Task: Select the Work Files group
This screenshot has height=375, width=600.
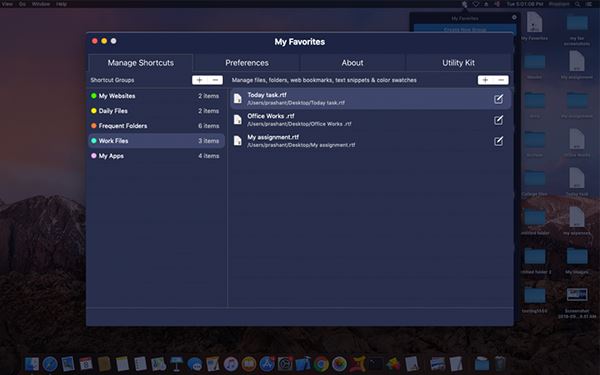Action: point(156,141)
